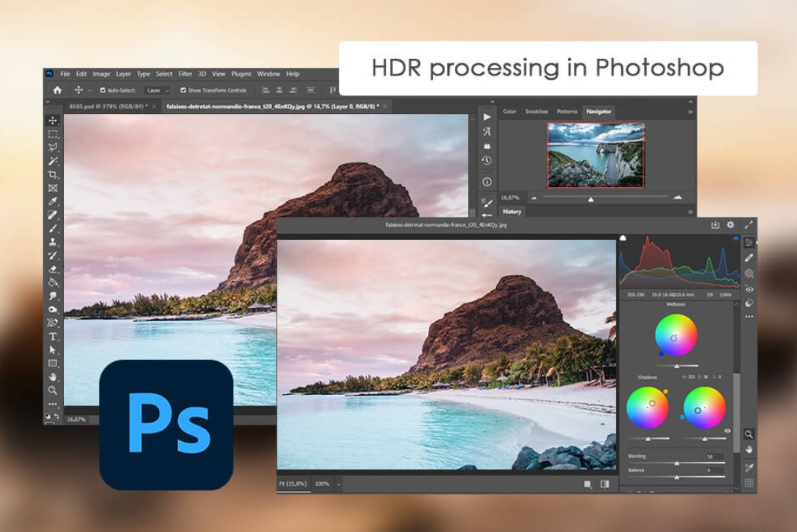The height and width of the screenshot is (532, 797).
Task: Switch to the Swatches tab
Action: (x=536, y=111)
